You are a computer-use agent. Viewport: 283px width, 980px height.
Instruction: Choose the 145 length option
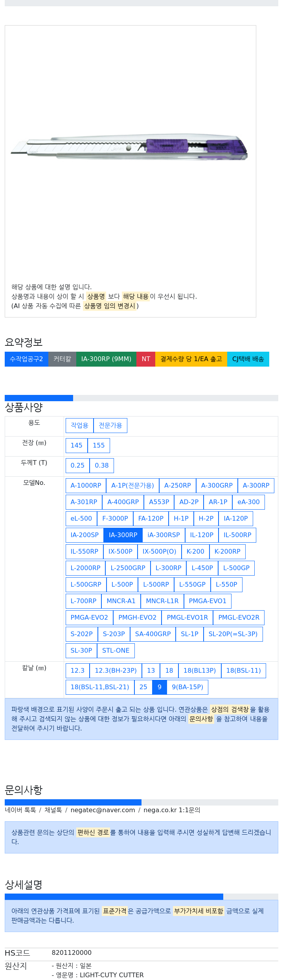[x=77, y=446]
